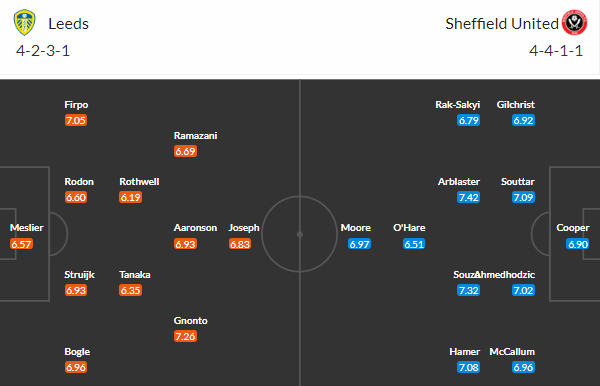
Task: Open player Souttar's details
Action: (518, 182)
